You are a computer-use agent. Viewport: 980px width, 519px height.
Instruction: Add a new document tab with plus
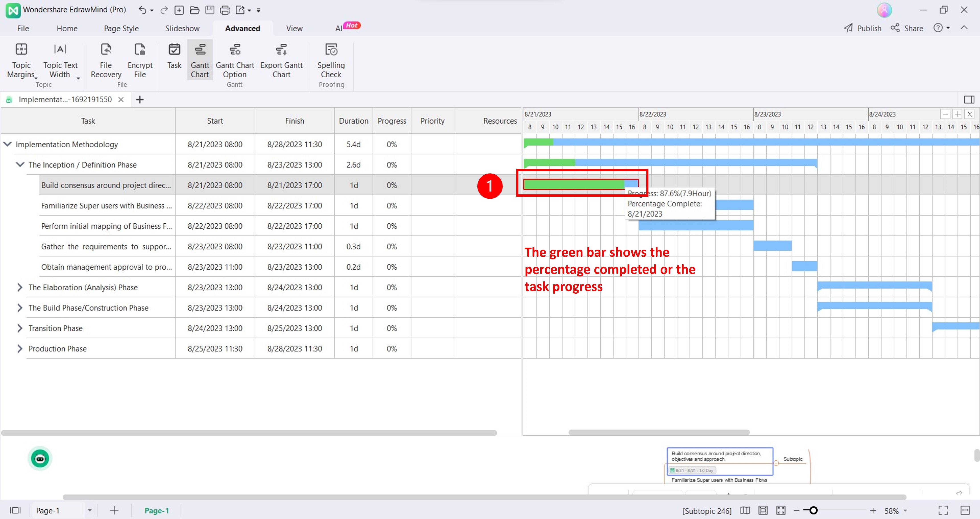[140, 100]
